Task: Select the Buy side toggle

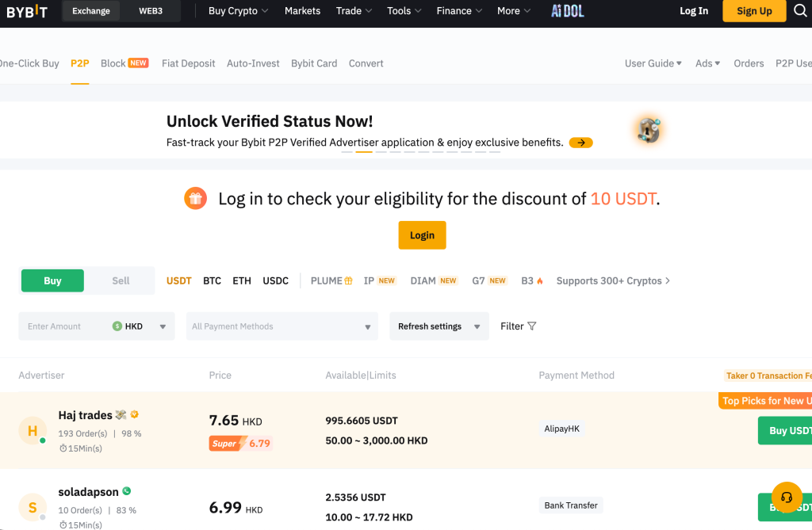Action: tap(52, 280)
